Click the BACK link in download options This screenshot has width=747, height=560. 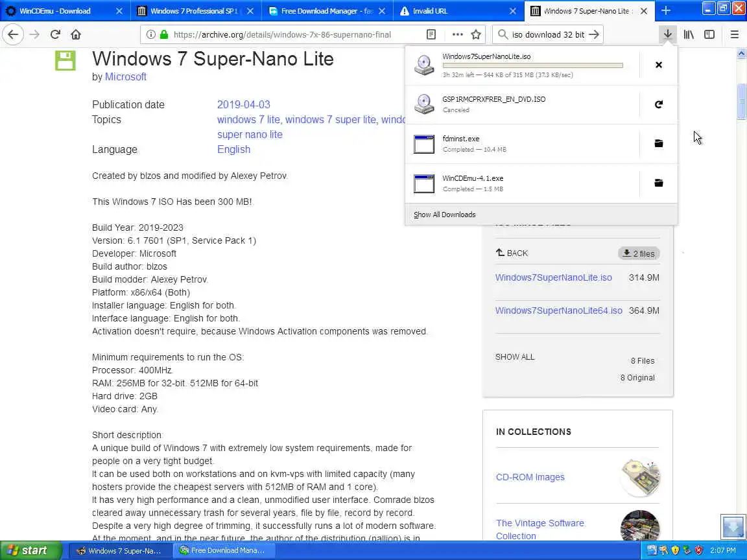click(x=512, y=253)
